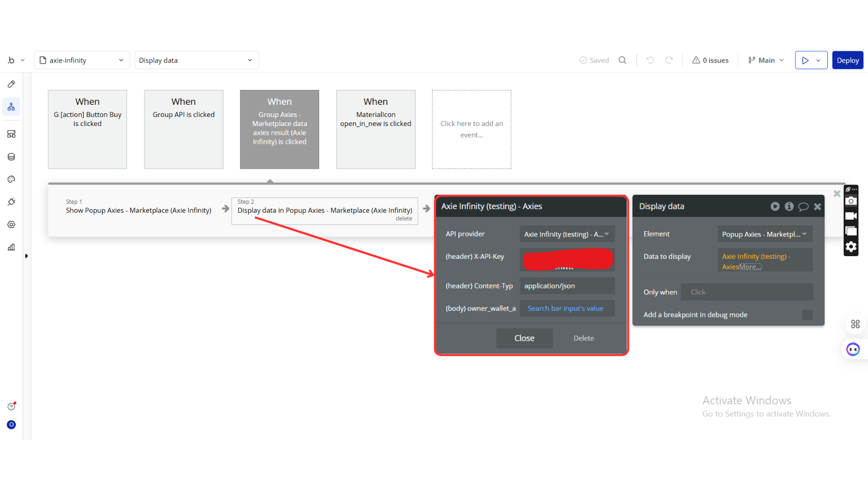Screen dimensions: 868x489
Task: Click the Search bar input's value expression
Action: click(565, 309)
